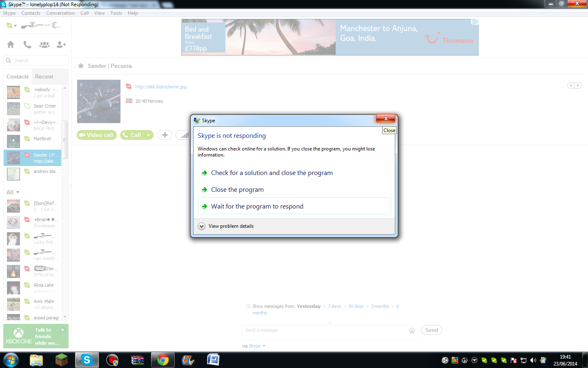Open the own status dropdown arrow

(x=15, y=26)
